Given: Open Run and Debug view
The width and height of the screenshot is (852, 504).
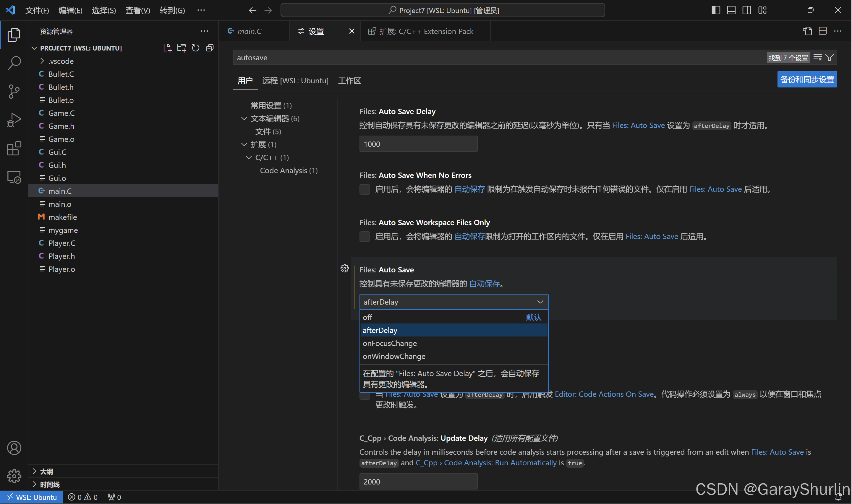Looking at the screenshot, I should 14,120.
